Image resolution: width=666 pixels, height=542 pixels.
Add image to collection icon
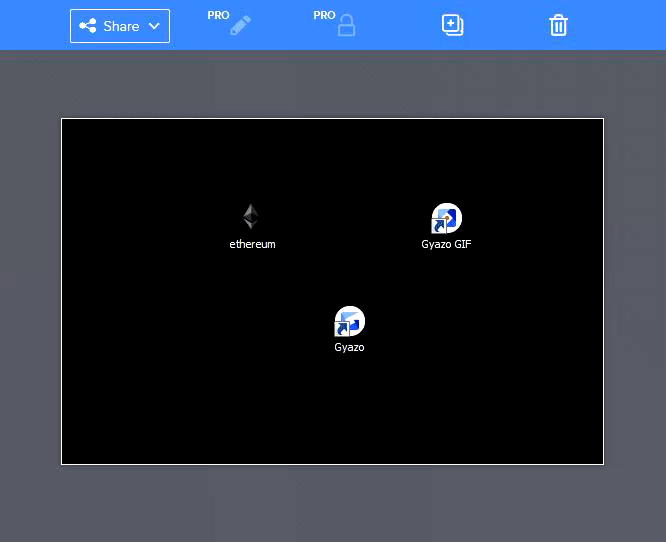click(452, 25)
